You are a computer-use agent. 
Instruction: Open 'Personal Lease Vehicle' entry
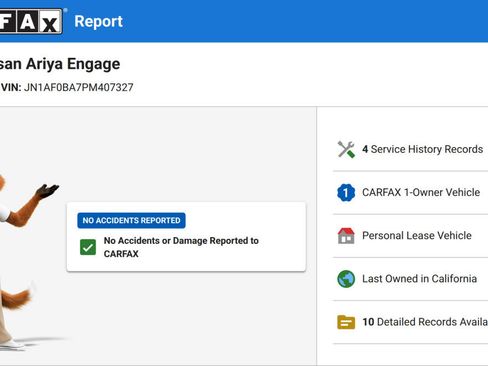(x=410, y=236)
